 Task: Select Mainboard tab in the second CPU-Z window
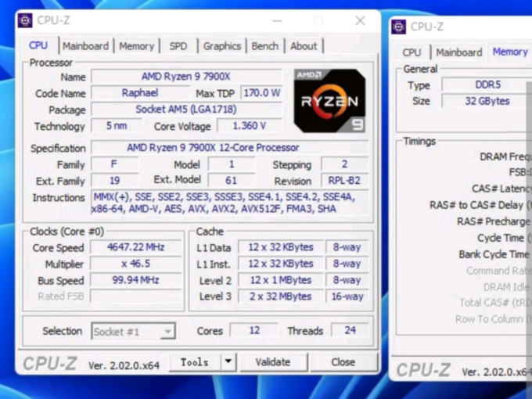[458, 52]
